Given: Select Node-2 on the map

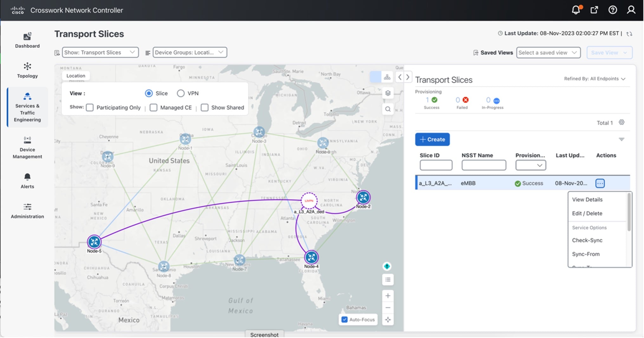Looking at the screenshot, I should (363, 197).
